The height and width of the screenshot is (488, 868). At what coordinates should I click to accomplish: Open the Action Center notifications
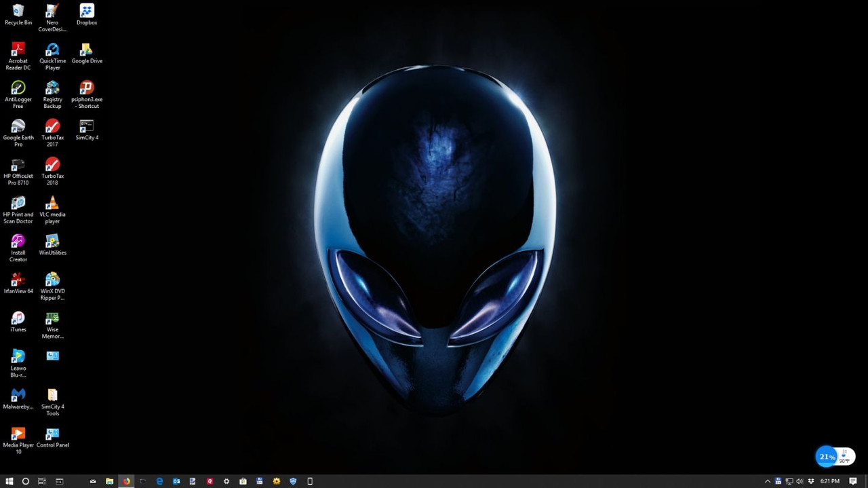click(x=853, y=481)
